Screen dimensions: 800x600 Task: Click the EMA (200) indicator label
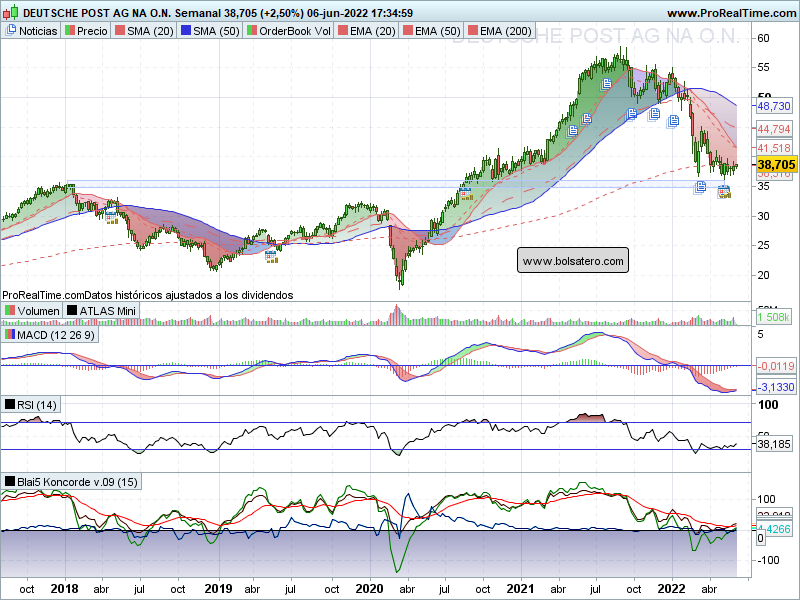click(500, 31)
